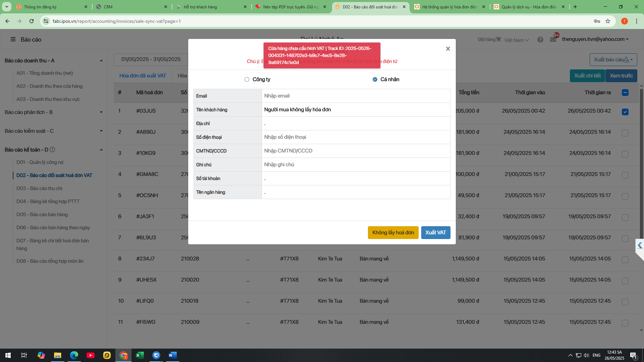Open the D03 - Báo cáo thu chi report
This screenshot has width=644, height=362.
click(x=39, y=188)
